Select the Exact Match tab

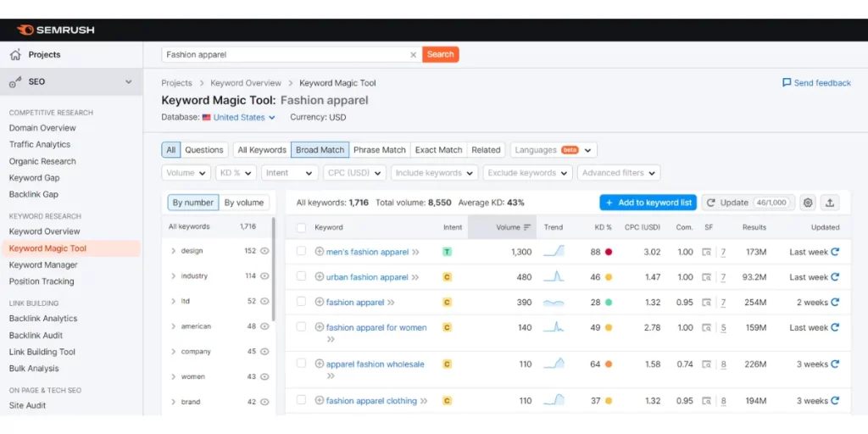coord(439,150)
